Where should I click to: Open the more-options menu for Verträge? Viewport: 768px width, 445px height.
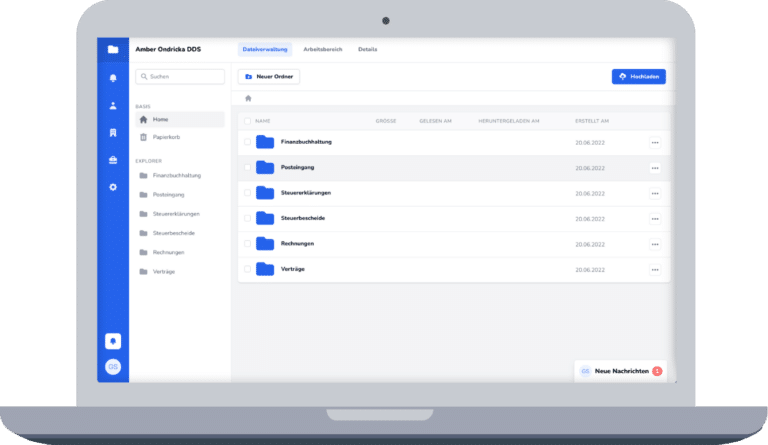655,270
